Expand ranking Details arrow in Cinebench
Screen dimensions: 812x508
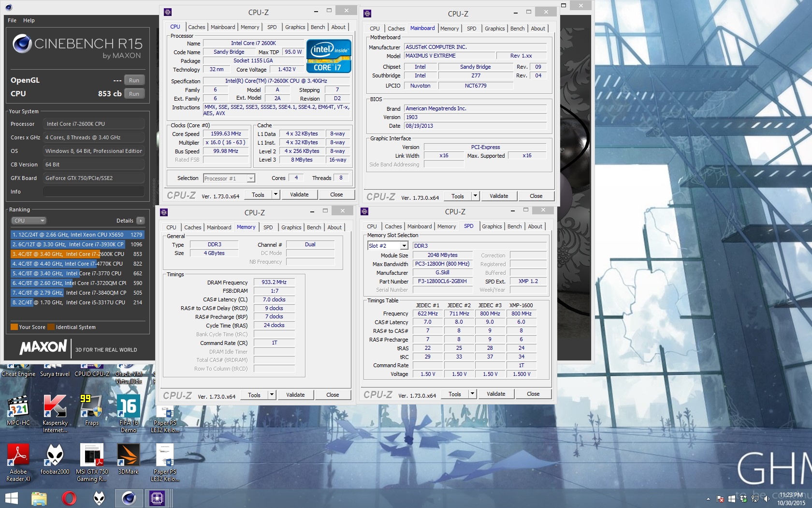(x=141, y=221)
